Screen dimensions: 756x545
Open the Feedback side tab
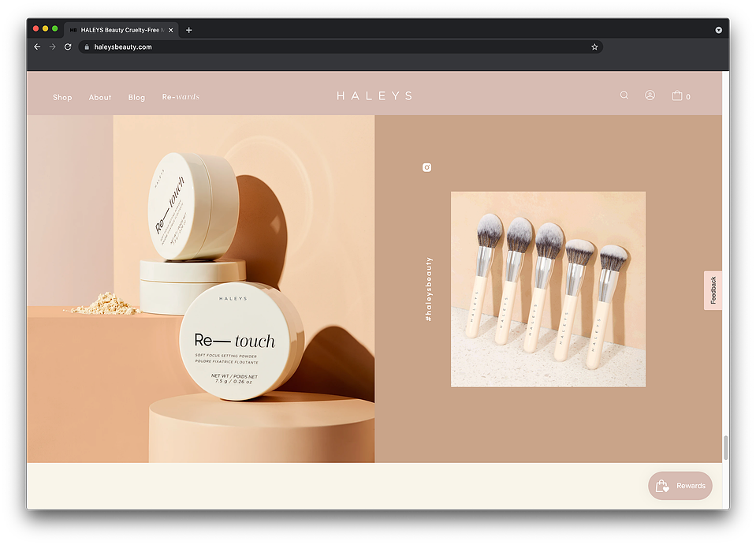pyautogui.click(x=713, y=290)
